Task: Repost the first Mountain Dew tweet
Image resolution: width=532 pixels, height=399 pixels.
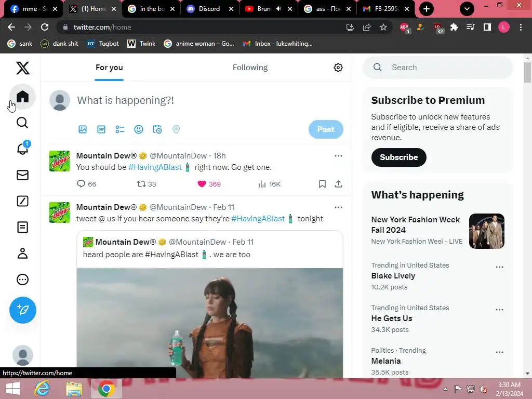Action: tap(146, 184)
